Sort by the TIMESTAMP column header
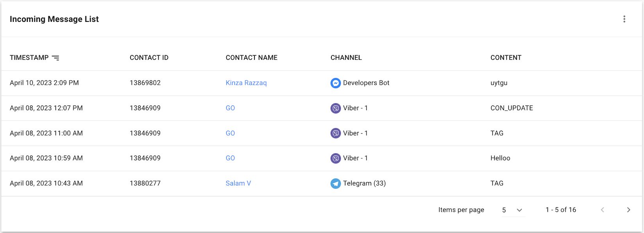Image resolution: width=644 pixels, height=233 pixels. 29,58
